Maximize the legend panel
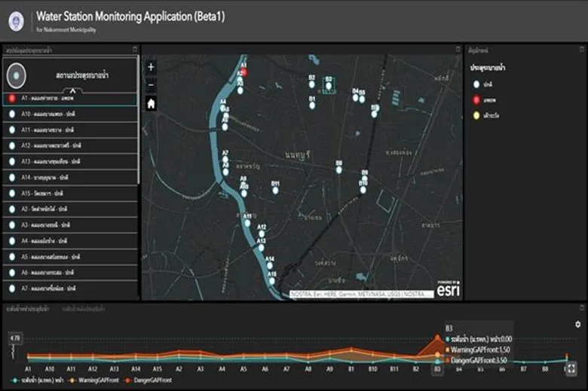 [582, 49]
